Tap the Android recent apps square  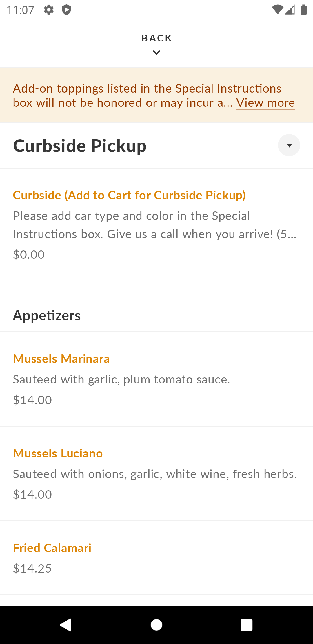247,625
